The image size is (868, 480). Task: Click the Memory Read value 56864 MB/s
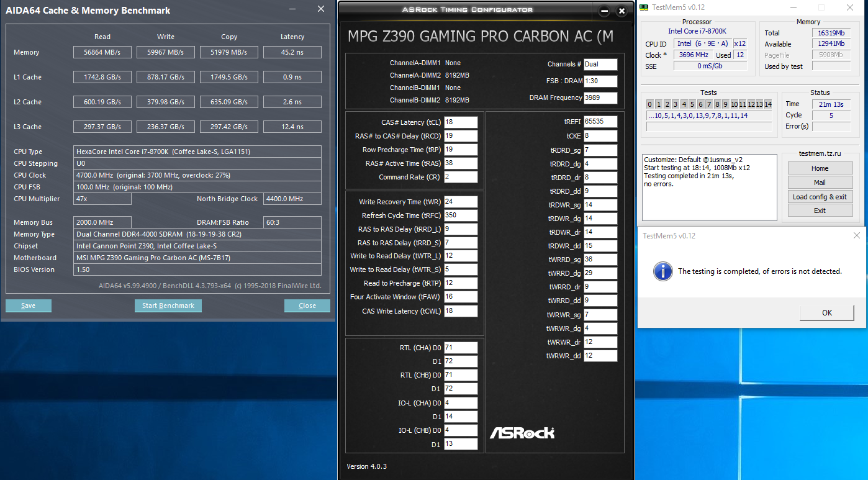click(x=102, y=53)
